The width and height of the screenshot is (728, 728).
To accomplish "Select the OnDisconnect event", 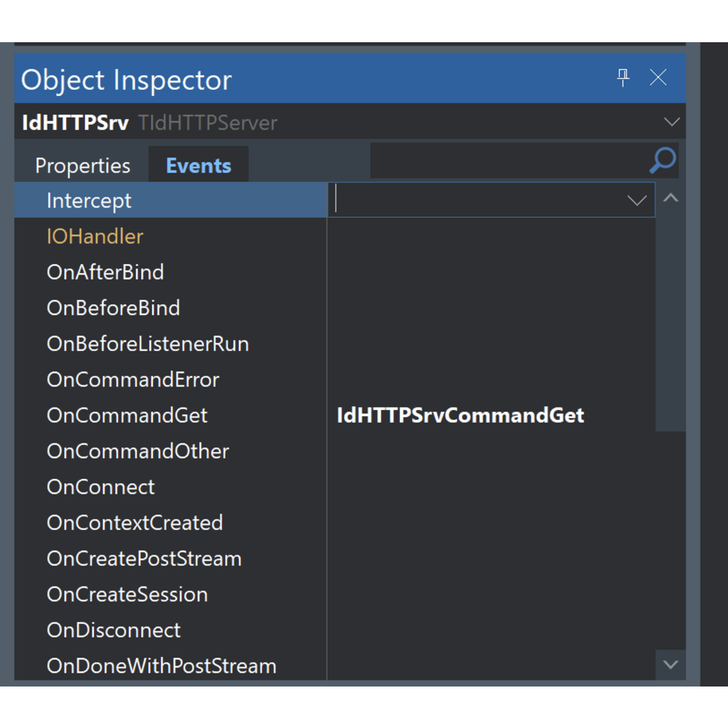I will (x=114, y=630).
